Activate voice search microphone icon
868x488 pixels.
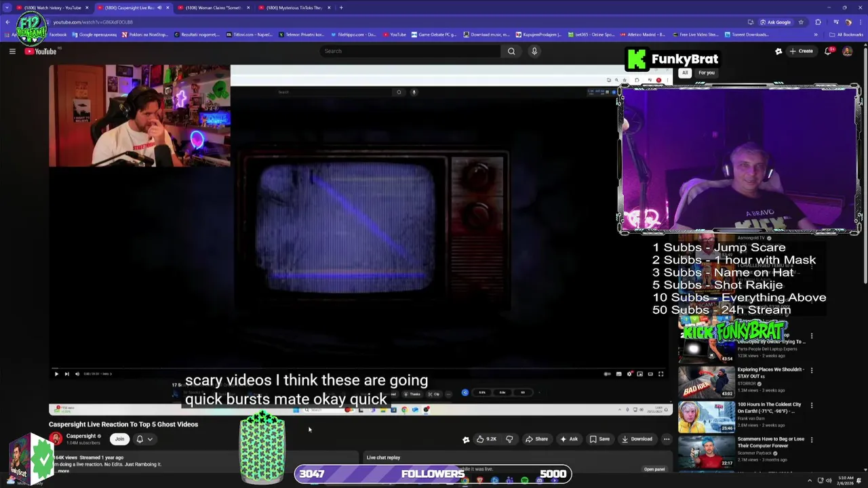click(534, 51)
